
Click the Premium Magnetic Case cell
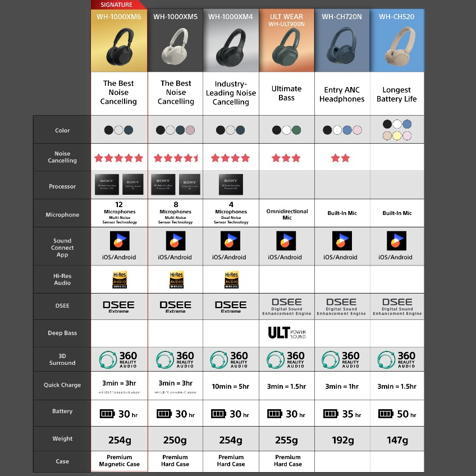[119, 461]
